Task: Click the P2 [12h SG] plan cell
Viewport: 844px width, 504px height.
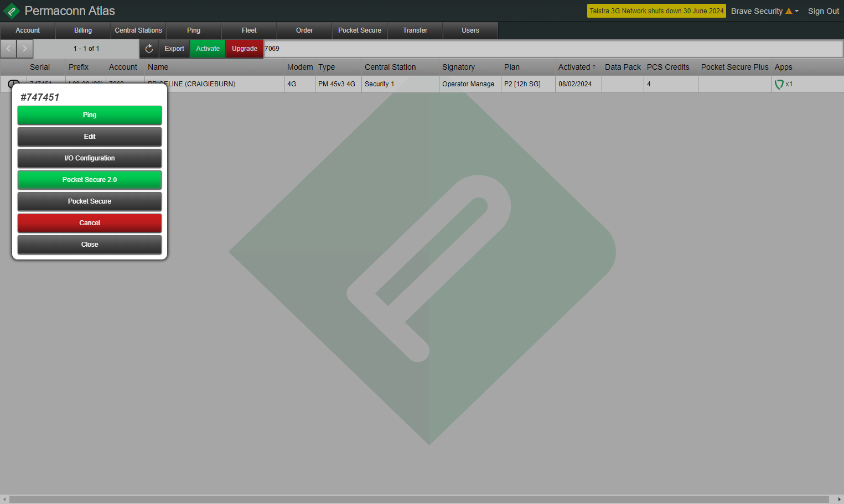Action: (528, 84)
